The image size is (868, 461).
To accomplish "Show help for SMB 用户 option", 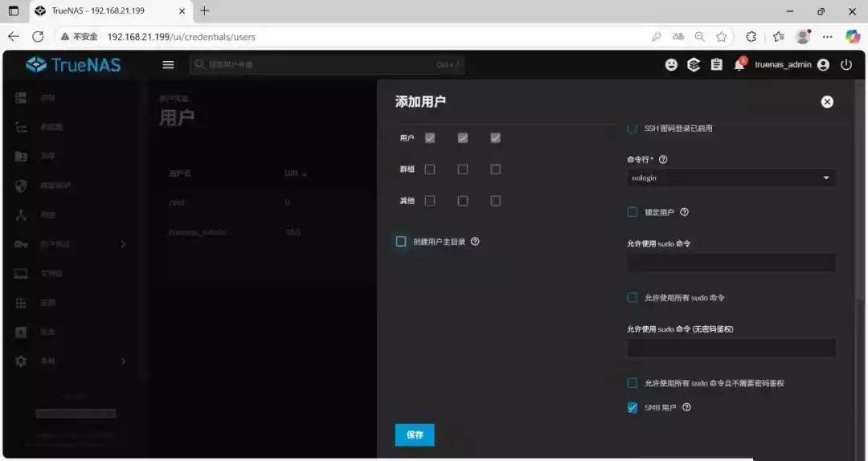I will pos(686,407).
